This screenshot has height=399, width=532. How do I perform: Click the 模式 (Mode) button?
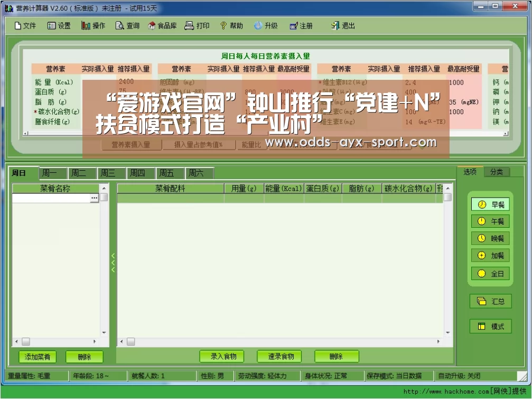(x=491, y=327)
